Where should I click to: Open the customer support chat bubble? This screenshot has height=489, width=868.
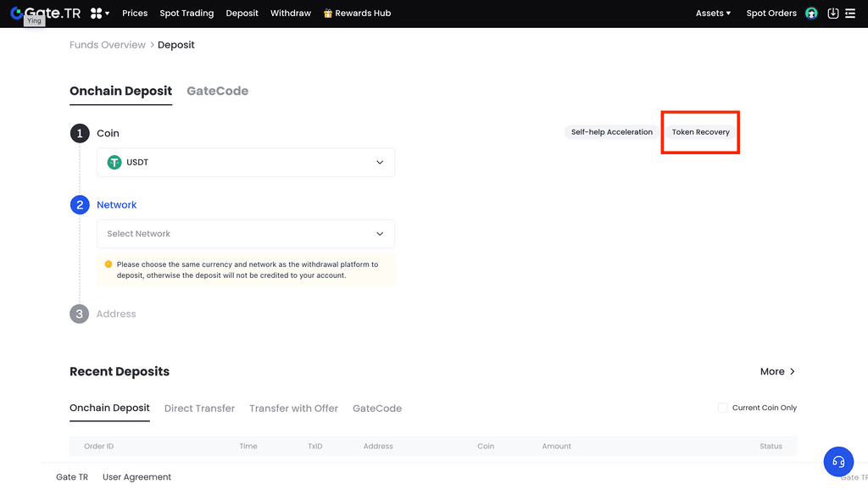(x=838, y=462)
